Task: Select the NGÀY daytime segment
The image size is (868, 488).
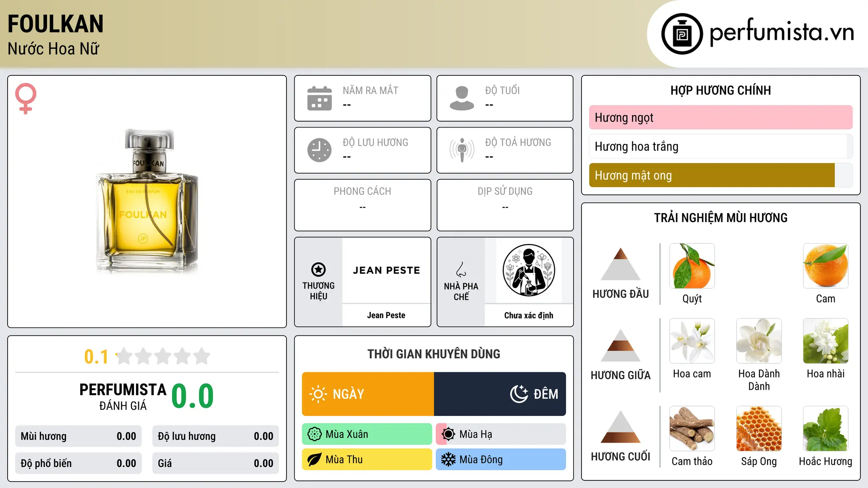Action: (368, 394)
